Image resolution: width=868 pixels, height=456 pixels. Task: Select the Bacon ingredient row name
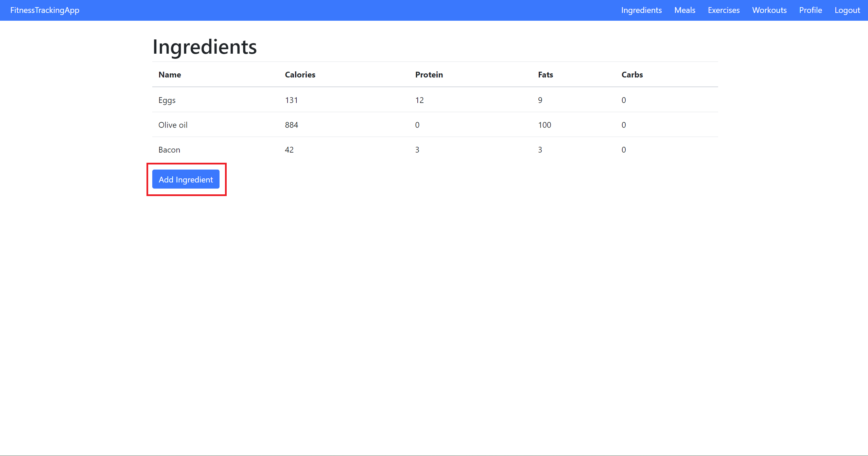(x=169, y=150)
